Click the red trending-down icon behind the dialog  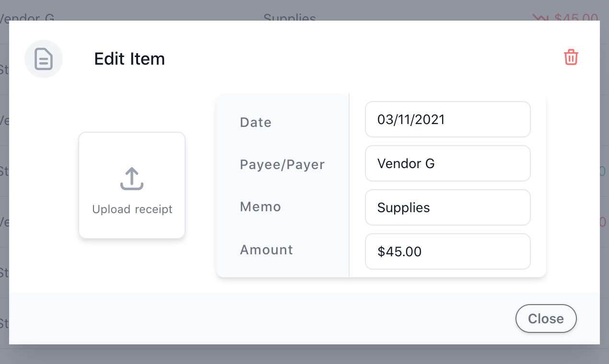540,17
